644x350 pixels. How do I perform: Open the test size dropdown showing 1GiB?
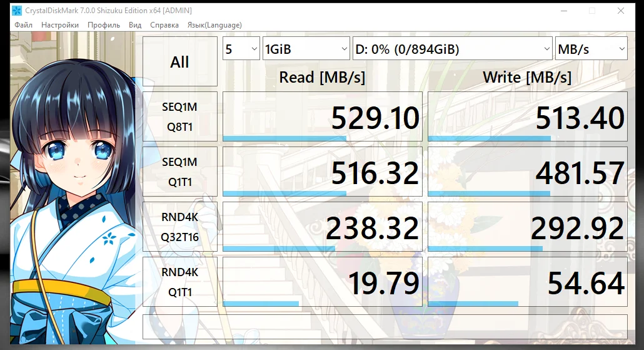(x=306, y=49)
